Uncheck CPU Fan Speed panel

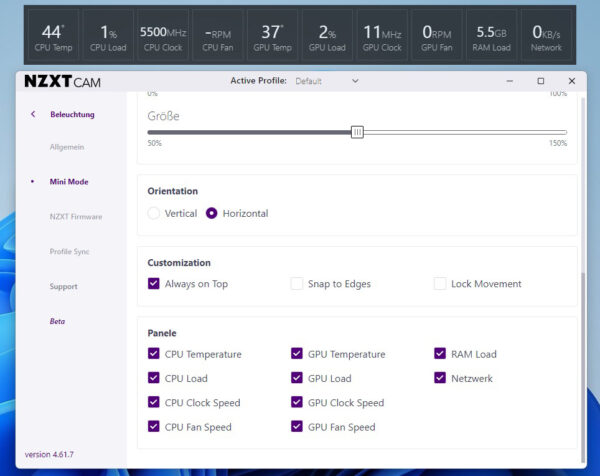153,427
